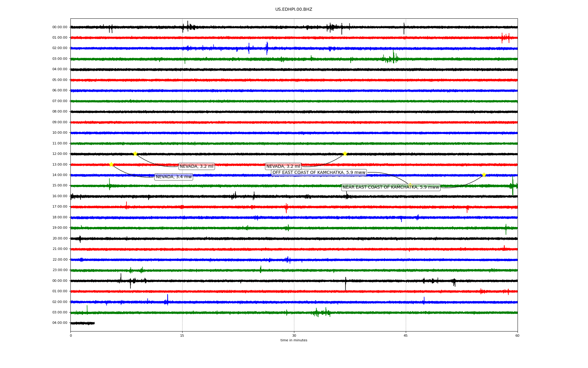The image size is (588, 368).
Task: Click the 18:00:00 hour label
Action: [60, 217]
